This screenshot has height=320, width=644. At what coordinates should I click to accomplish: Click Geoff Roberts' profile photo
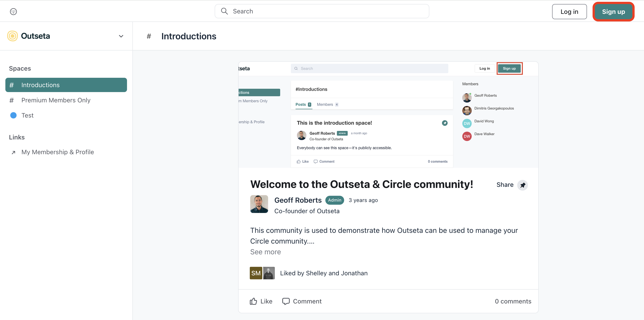[x=259, y=204]
